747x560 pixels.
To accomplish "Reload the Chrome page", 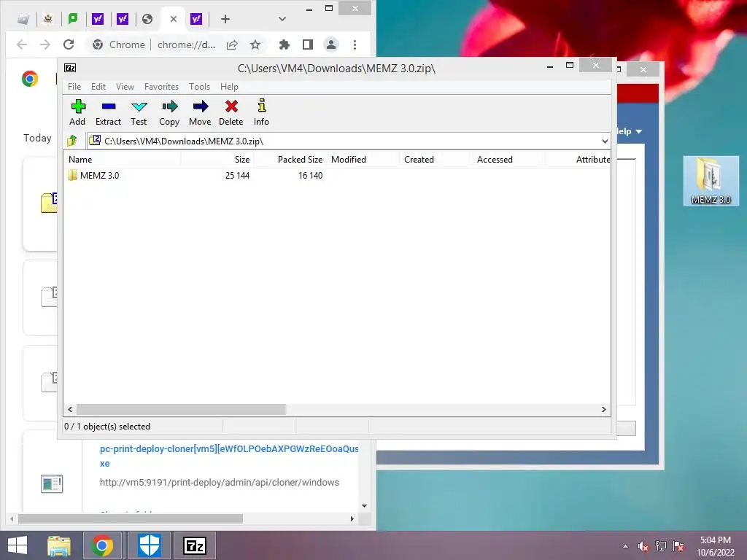I will coord(69,44).
